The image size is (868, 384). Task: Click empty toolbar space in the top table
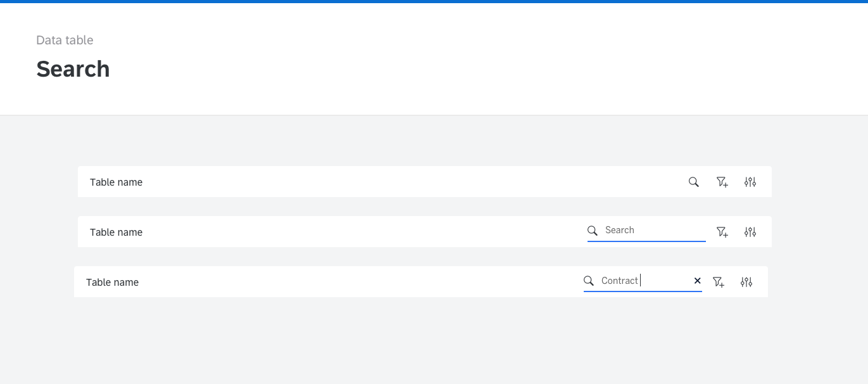coord(412,182)
